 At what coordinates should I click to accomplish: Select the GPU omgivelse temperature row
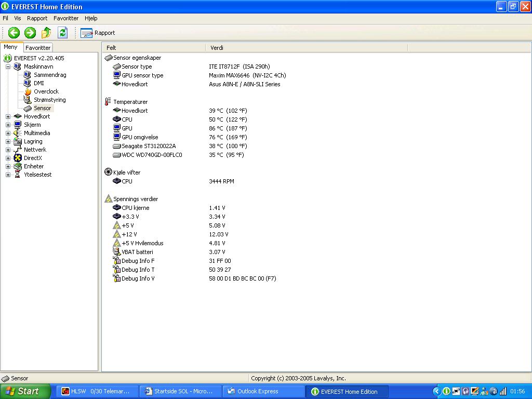click(179, 137)
